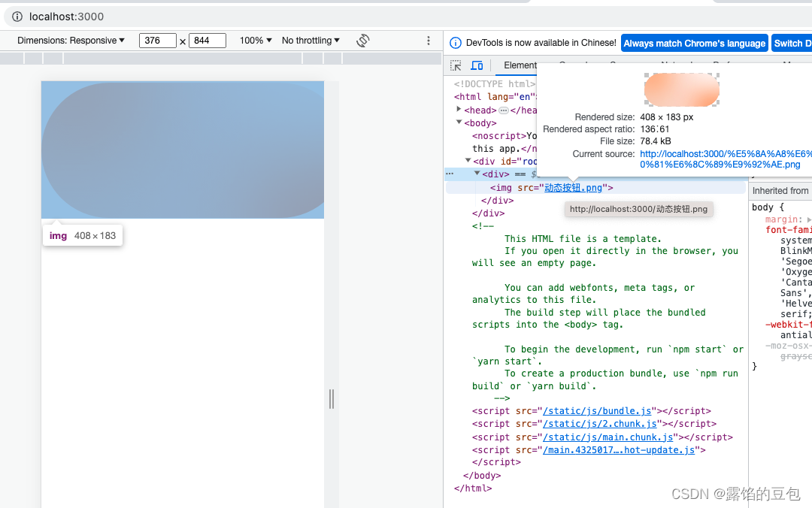Open the No throttling dropdown

311,41
